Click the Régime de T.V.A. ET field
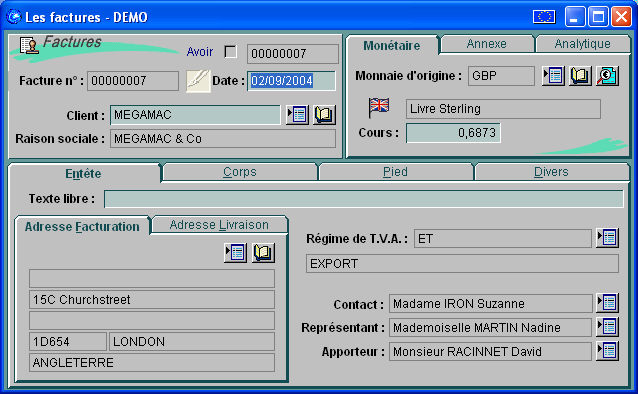638x394 pixels. [503, 238]
